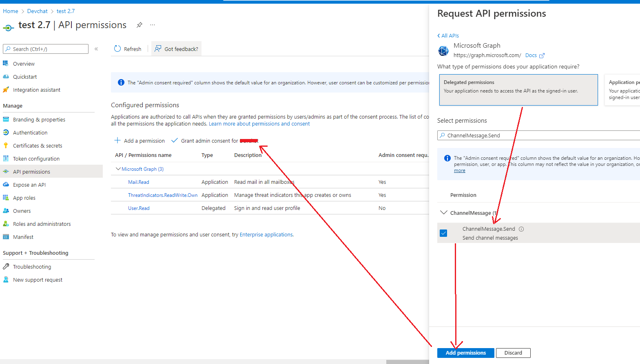The width and height of the screenshot is (640, 364).
Task: Click the Got feedback? button label
Action: (181, 49)
